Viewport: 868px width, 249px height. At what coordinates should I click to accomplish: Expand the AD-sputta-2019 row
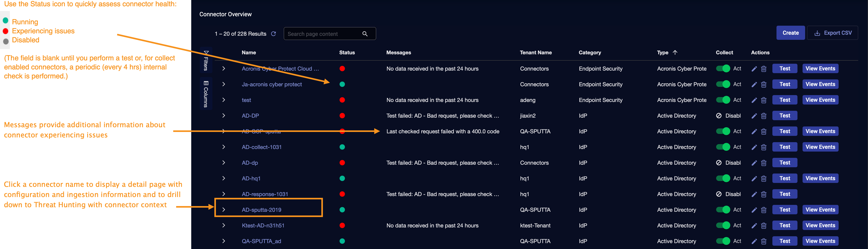(x=223, y=210)
